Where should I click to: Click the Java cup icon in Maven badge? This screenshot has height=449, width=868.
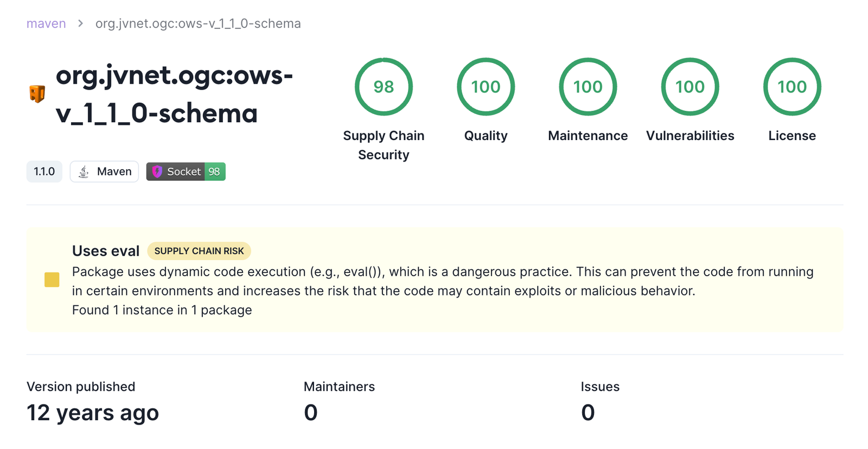click(84, 172)
